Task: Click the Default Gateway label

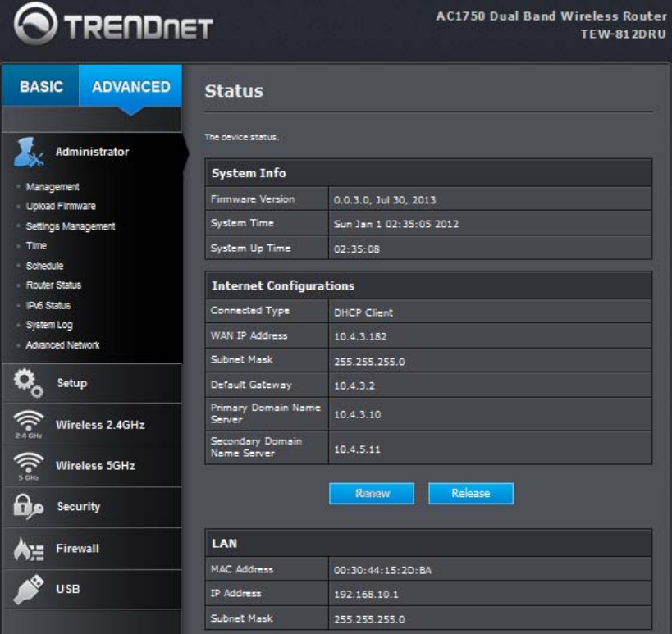Action: (251, 385)
